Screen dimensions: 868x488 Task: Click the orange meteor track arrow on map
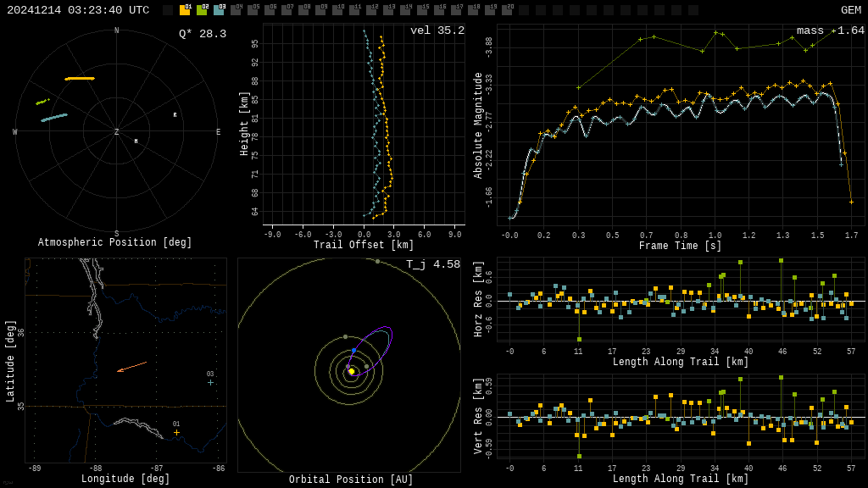(131, 367)
